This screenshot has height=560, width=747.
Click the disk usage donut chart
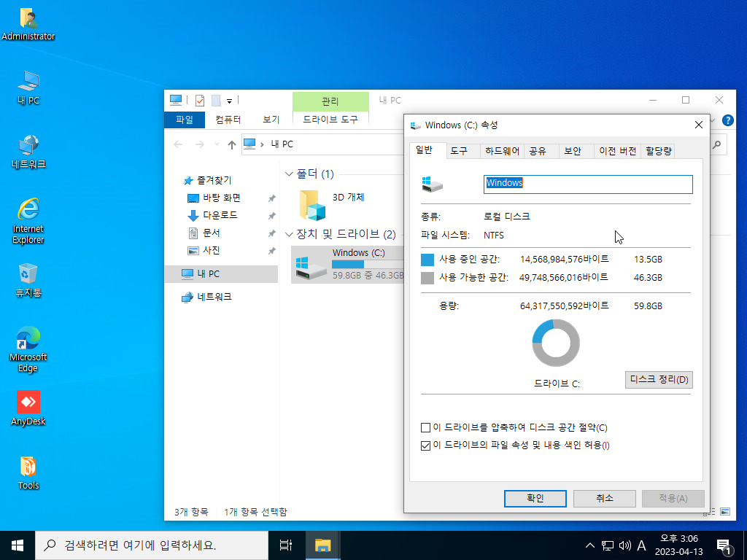(555, 343)
